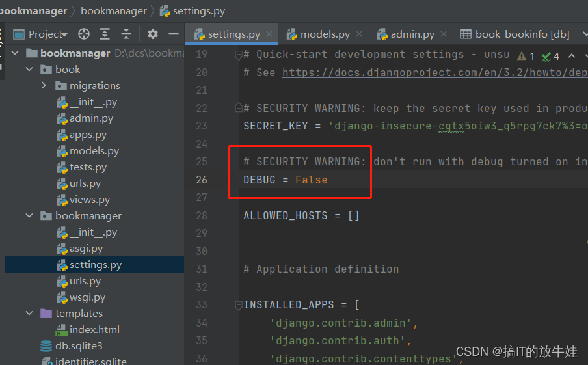Click settings.py in the breadcrumb path
Viewport: 588px width, 365px height.
193,11
